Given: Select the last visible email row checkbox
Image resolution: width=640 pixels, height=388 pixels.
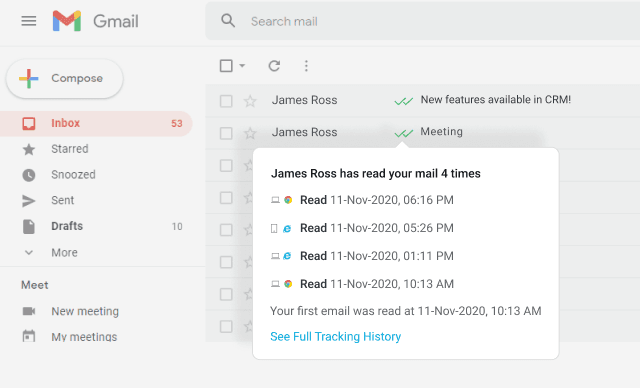Looking at the screenshot, I should point(226,326).
